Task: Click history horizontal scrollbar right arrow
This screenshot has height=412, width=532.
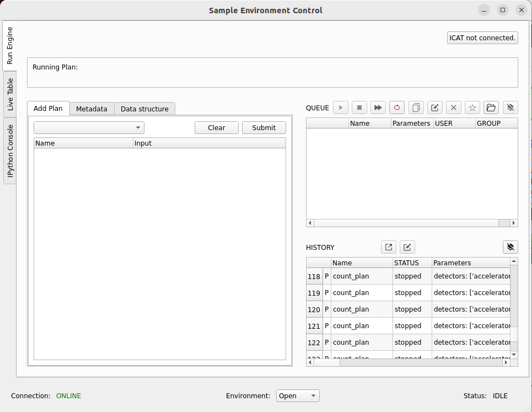Action: [x=506, y=362]
